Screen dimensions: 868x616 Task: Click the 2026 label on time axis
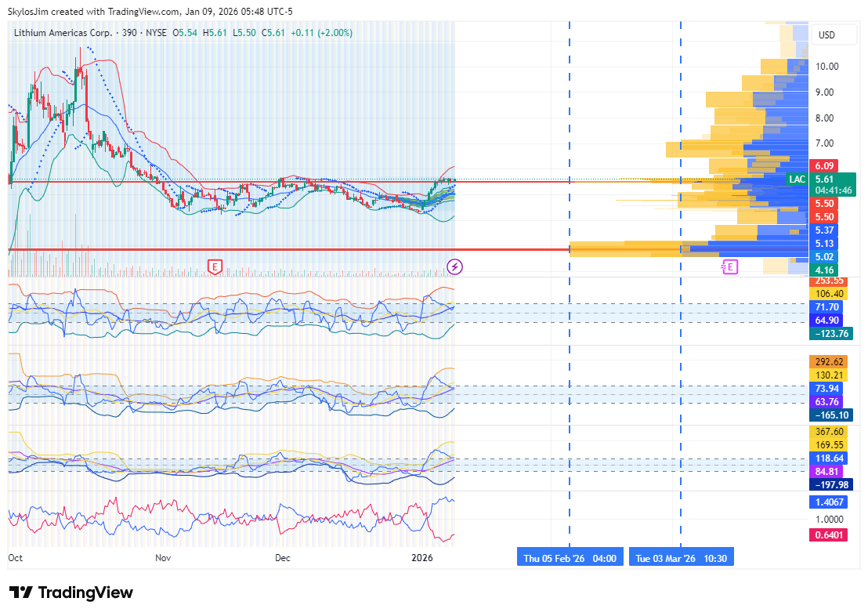coord(421,558)
